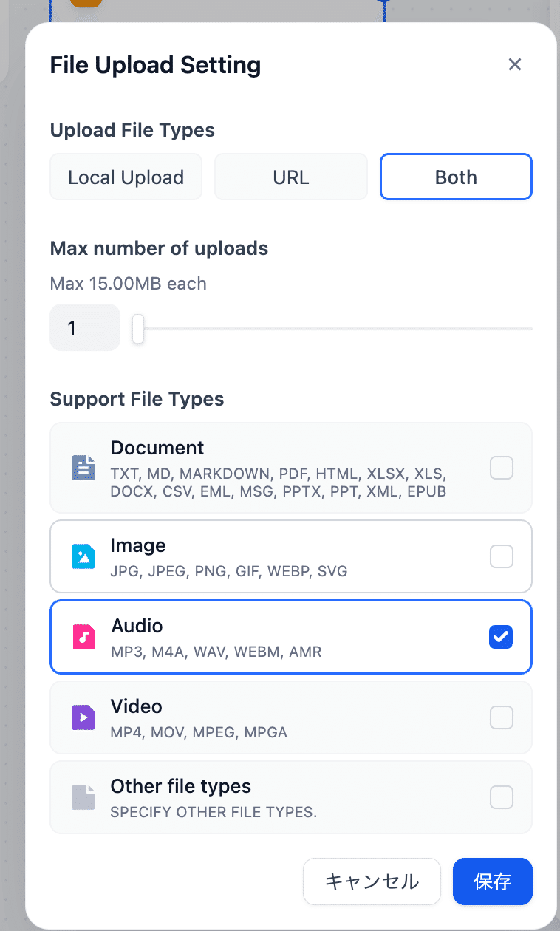Click the max uploads slider handle
The image size is (560, 931).
tap(138, 328)
